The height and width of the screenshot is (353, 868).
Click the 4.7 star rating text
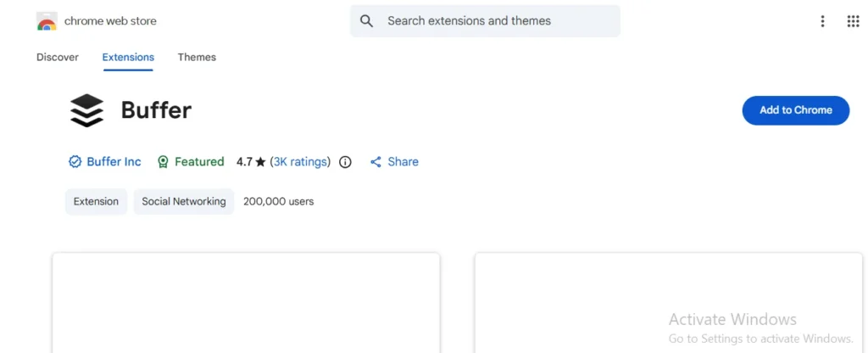(251, 162)
